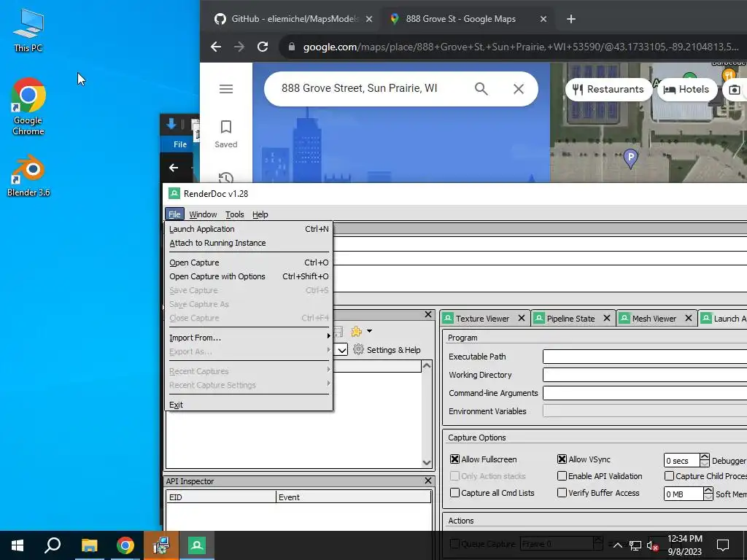The width and height of the screenshot is (747, 560).
Task: Toggle Allow VSync checkbox
Action: coord(562,459)
